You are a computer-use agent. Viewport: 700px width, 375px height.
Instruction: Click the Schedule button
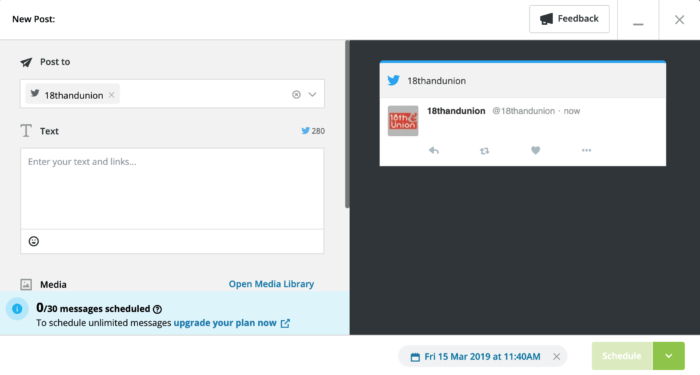point(622,356)
